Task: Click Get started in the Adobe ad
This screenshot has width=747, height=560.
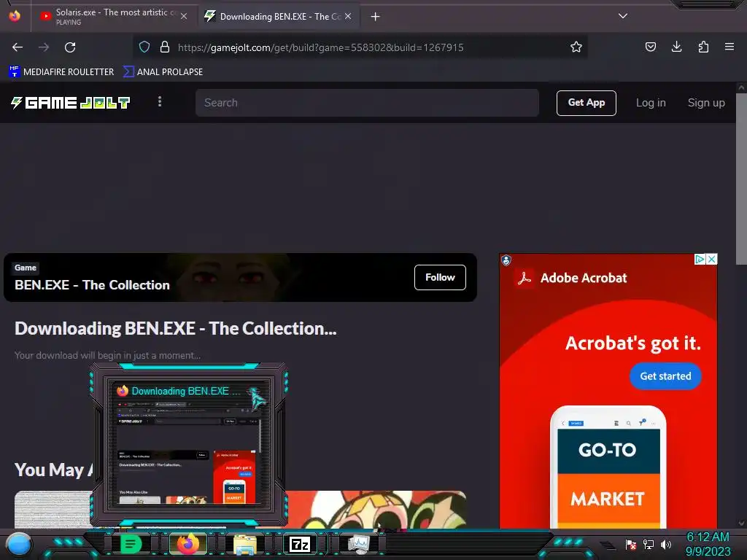Action: pos(665,376)
